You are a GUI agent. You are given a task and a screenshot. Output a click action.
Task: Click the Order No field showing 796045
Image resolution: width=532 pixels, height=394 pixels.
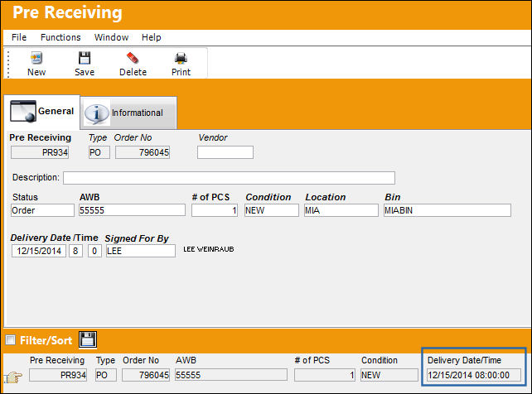tap(143, 152)
